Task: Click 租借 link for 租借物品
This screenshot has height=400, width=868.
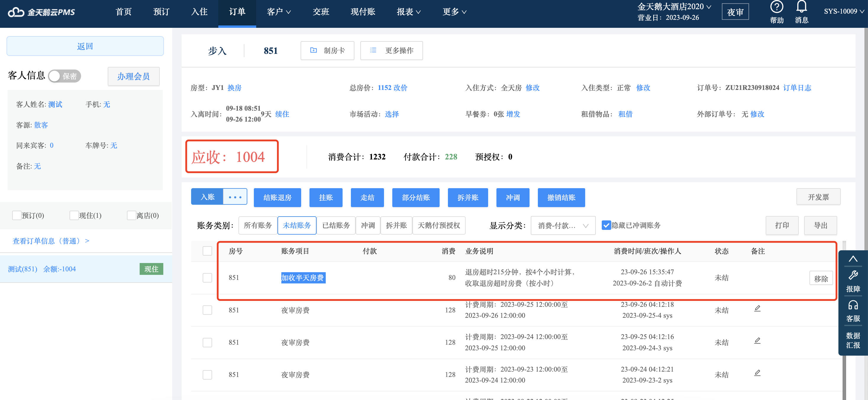Action: pyautogui.click(x=625, y=114)
